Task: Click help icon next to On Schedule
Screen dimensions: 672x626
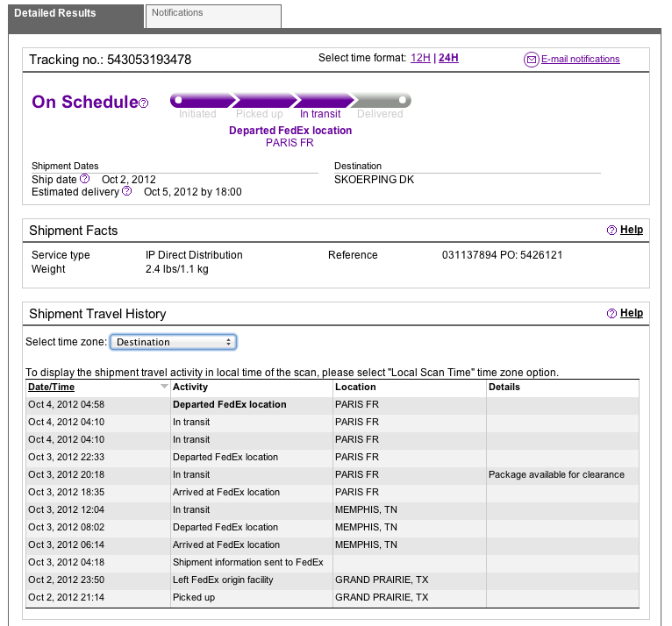Action: (144, 103)
